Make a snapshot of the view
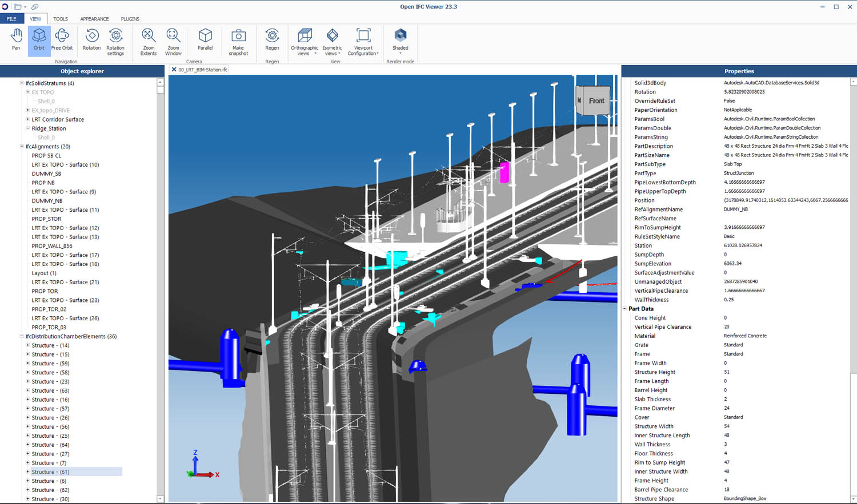Viewport: 857px width, 504px height. pyautogui.click(x=238, y=42)
